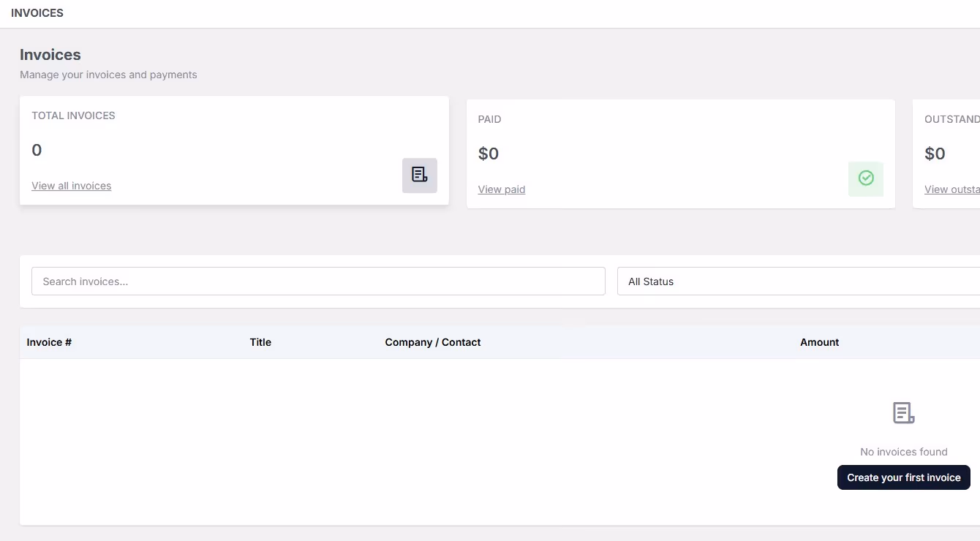Click the Company / Contact column header
Screen dimensions: 980x541
coord(433,342)
